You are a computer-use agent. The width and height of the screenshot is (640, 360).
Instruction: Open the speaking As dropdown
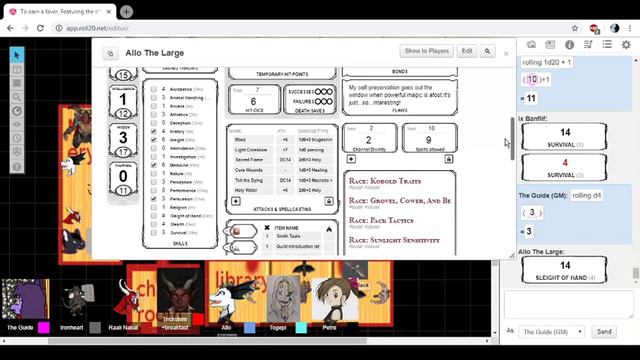(x=551, y=332)
